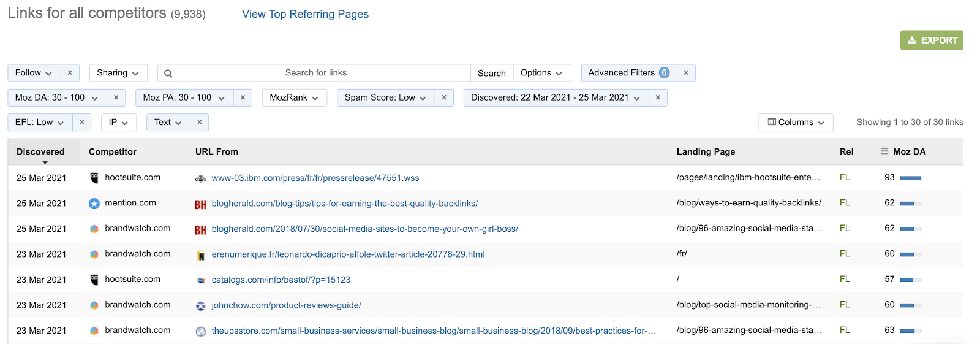Click the Moz DA 93 bar

pos(911,178)
